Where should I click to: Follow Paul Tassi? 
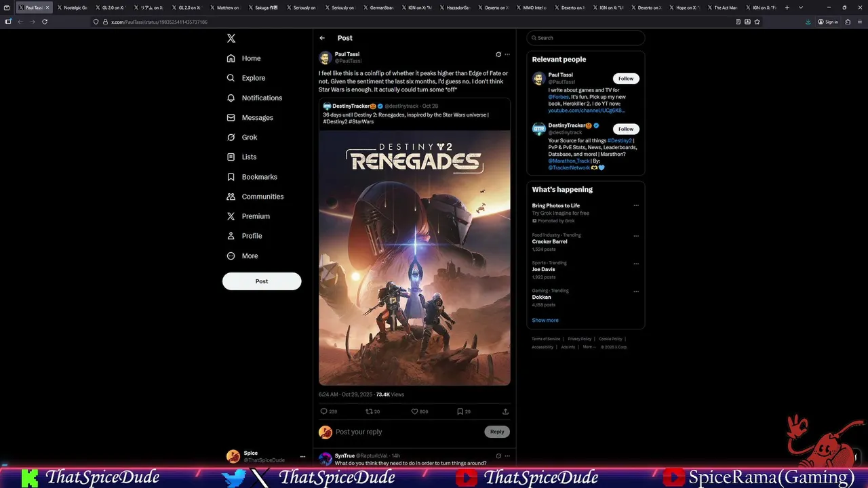click(626, 79)
